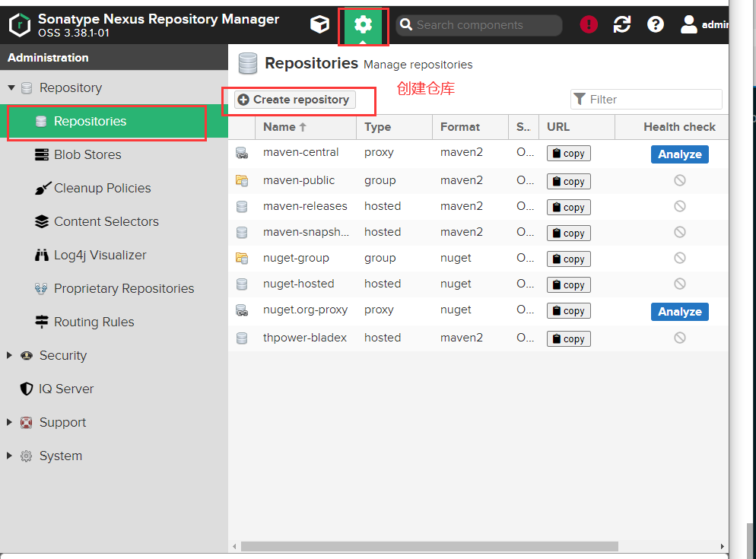Viewport: 756px width, 559px height.
Task: Click the disabled health check icon for thpower-bladex
Action: coord(680,338)
